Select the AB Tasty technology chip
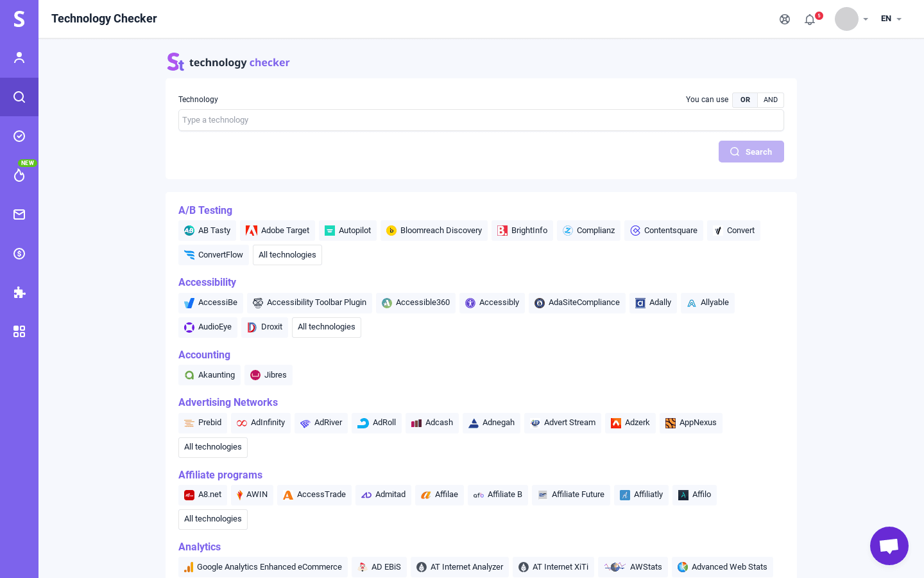Screen dimensions: 924x578 pos(207,230)
